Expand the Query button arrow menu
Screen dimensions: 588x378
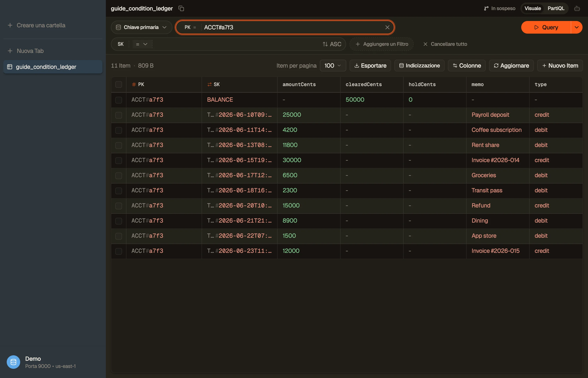point(577,27)
